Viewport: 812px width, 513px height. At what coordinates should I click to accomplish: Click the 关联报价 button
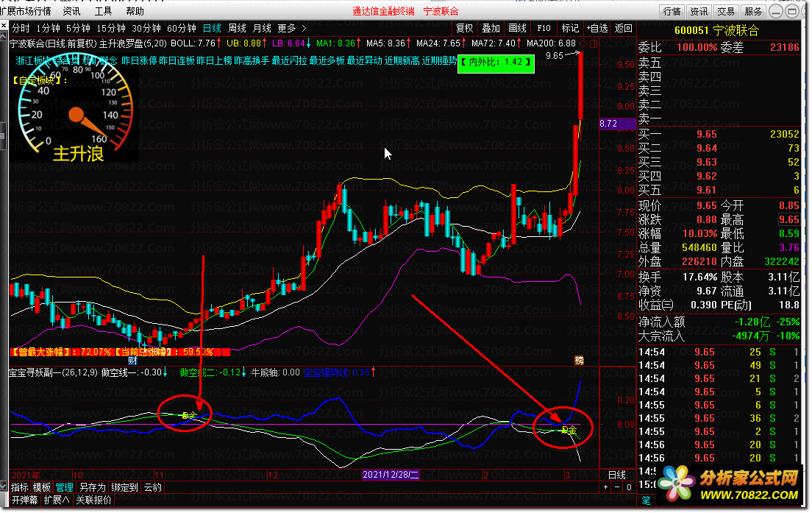(x=93, y=500)
